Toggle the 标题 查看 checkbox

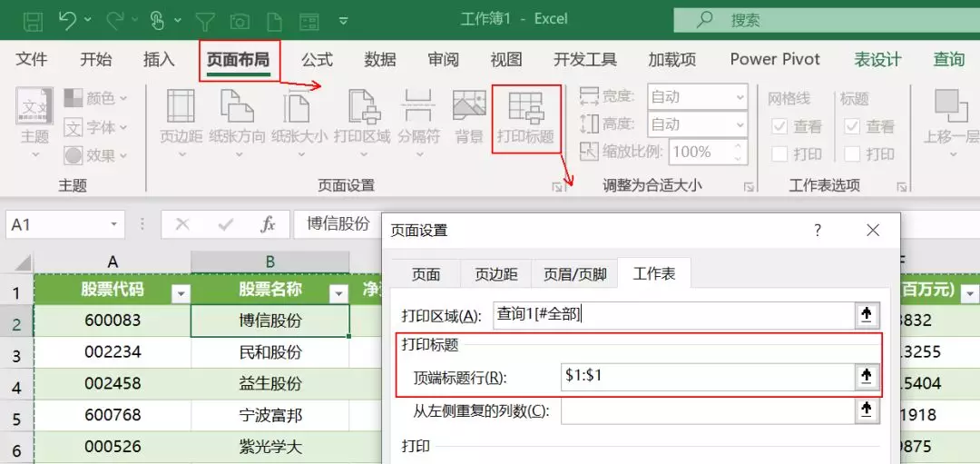pos(852,127)
